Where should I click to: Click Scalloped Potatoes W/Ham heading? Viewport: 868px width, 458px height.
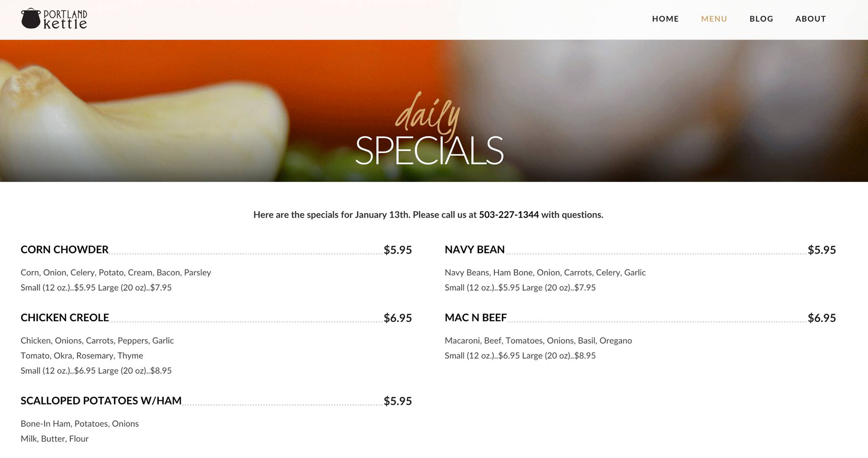[x=101, y=401]
